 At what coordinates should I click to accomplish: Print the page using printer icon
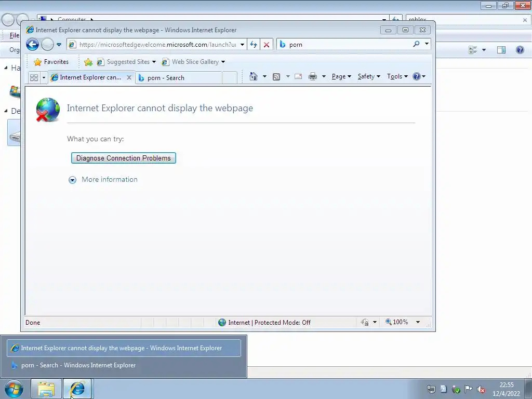pyautogui.click(x=312, y=76)
